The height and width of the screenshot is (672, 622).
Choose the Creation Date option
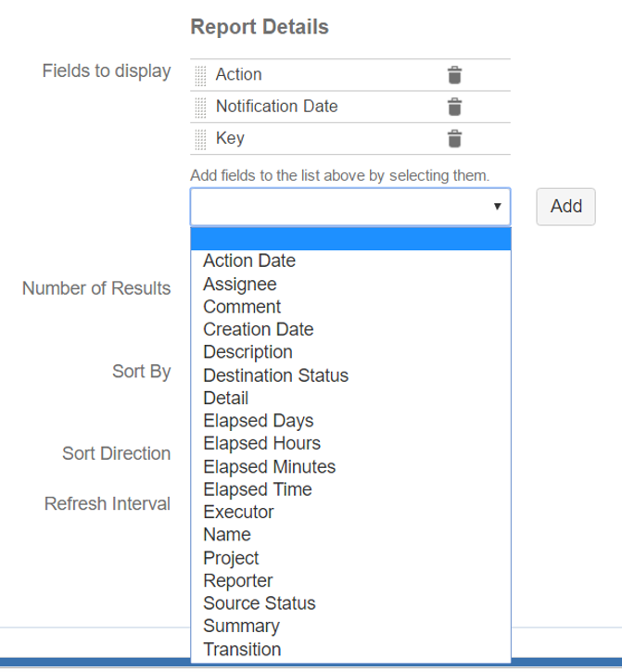259,330
